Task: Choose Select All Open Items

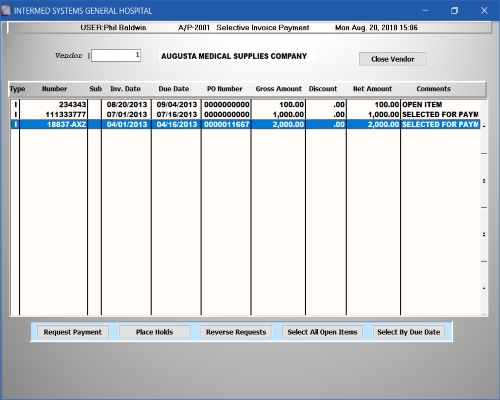Action: pyautogui.click(x=322, y=332)
